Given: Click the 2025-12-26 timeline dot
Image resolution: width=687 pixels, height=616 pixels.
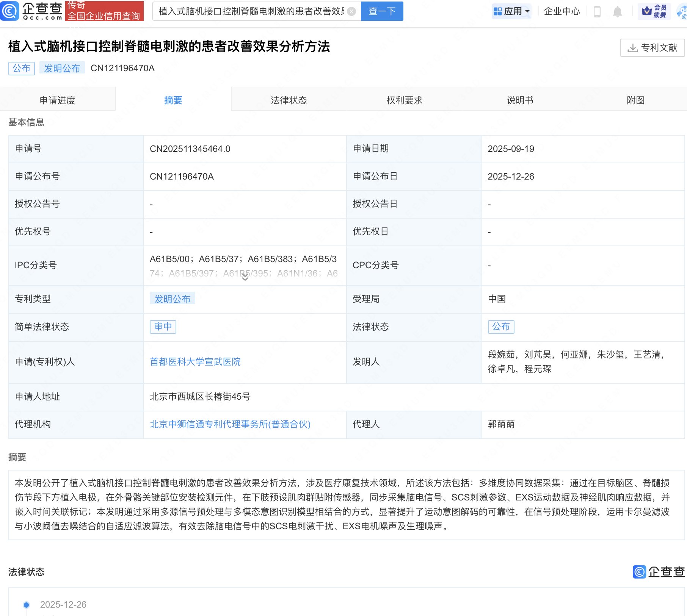Looking at the screenshot, I should [26, 605].
